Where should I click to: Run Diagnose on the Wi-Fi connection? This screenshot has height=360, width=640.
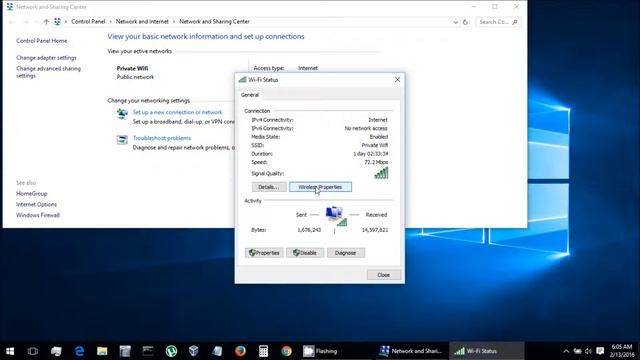(x=346, y=253)
